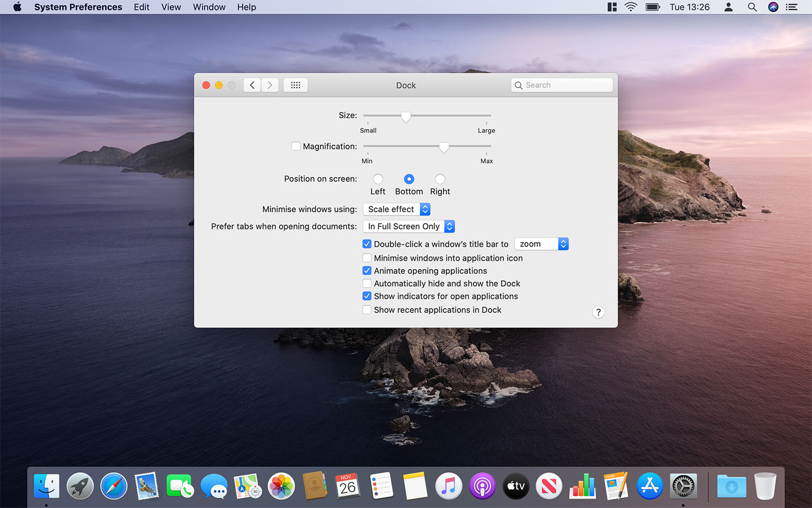Viewport: 812px width, 508px height.
Task: Launch Photos app in the Dock
Action: pos(281,486)
